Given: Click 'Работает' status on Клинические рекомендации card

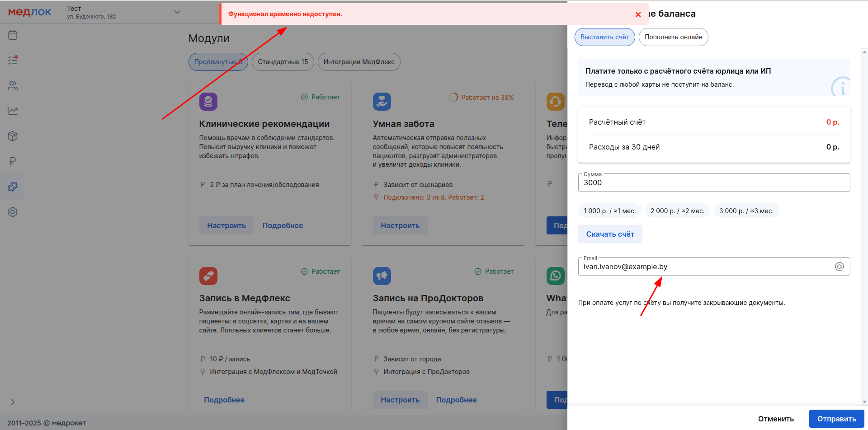Looking at the screenshot, I should point(321,97).
